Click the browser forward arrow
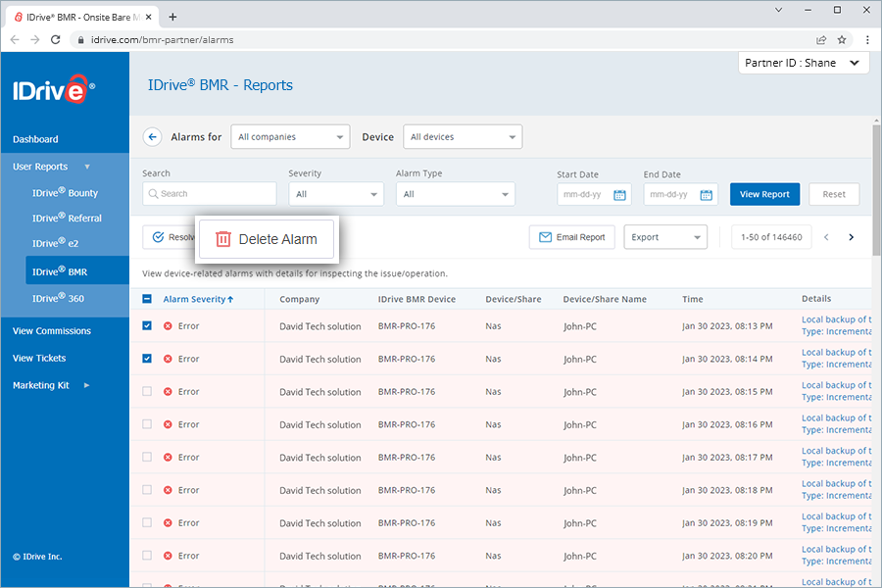Viewport: 882px width, 588px height. pyautogui.click(x=35, y=40)
